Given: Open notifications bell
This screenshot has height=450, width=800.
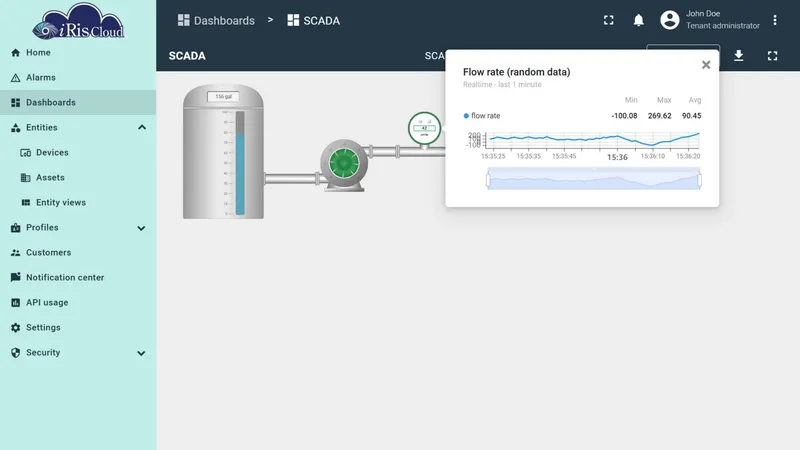Looking at the screenshot, I should click(638, 20).
